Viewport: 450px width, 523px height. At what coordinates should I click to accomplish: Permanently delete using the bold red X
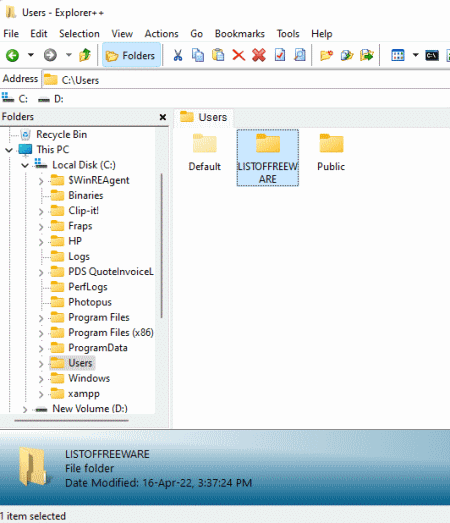coord(259,55)
